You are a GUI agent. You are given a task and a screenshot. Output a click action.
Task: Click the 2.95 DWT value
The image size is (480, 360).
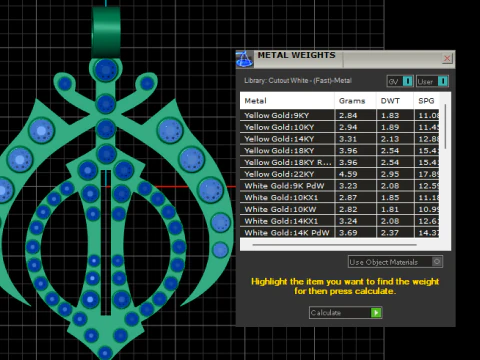point(390,174)
